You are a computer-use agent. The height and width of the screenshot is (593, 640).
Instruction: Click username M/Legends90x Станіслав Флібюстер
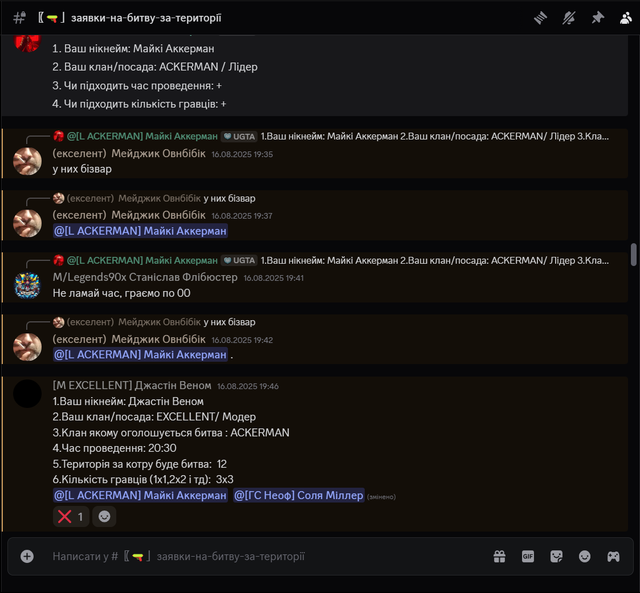(x=145, y=277)
